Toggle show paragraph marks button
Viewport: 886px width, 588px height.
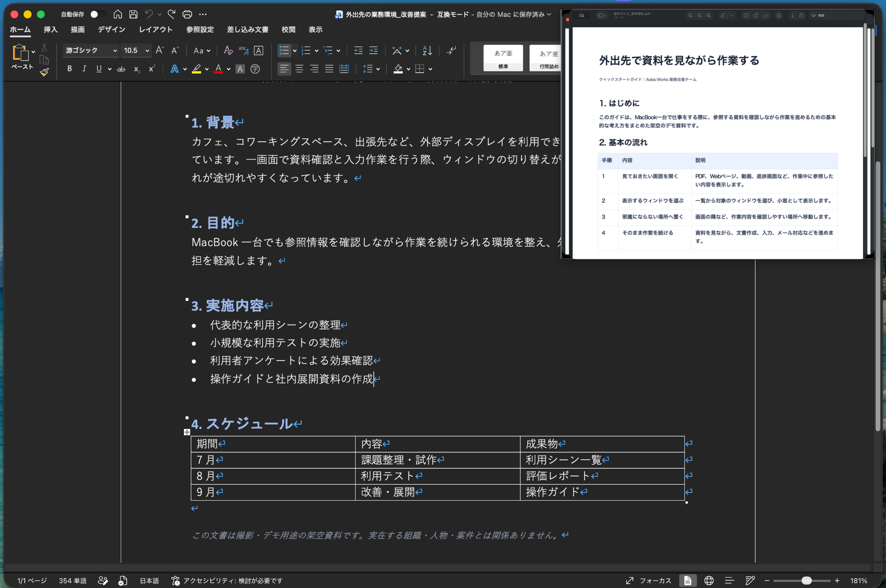[x=451, y=50]
